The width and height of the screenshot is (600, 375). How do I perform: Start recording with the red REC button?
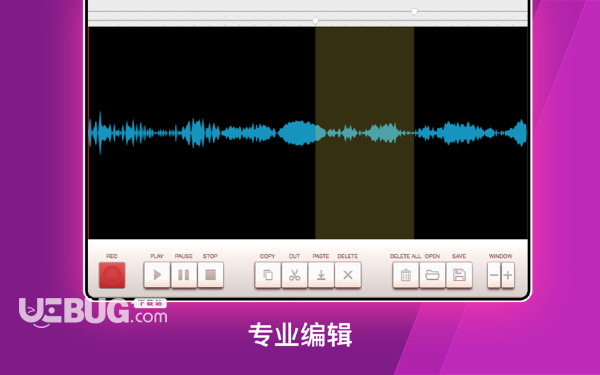[x=112, y=275]
